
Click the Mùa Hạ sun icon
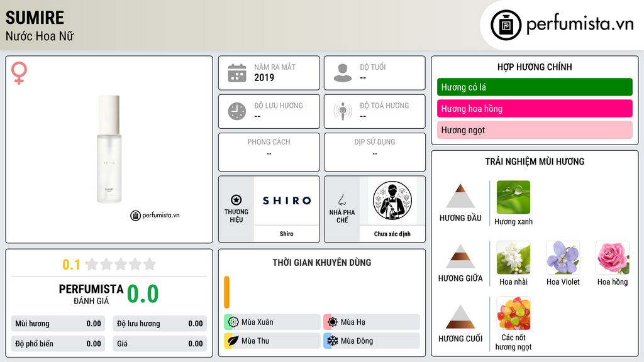(x=333, y=322)
